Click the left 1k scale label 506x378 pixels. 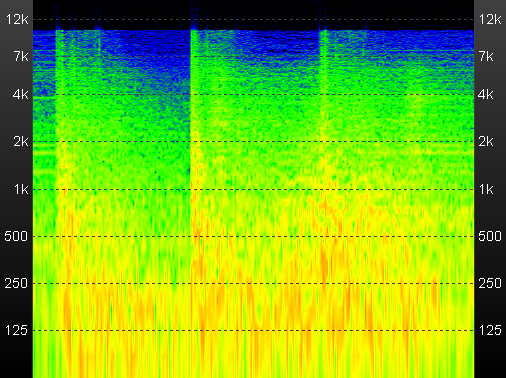[21, 189]
